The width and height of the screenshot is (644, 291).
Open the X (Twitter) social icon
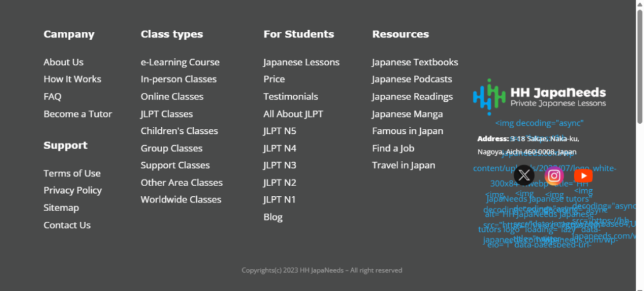pos(524,175)
